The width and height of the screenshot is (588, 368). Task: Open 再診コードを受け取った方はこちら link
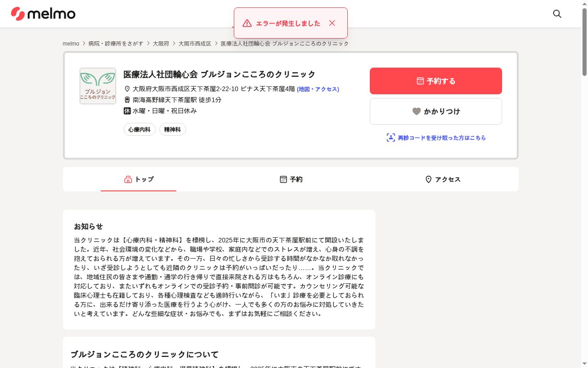point(436,138)
